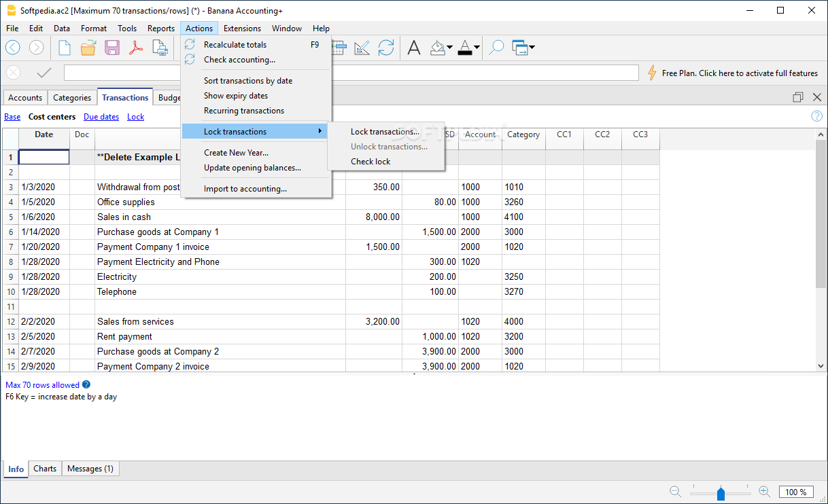Open the Base view link
828x504 pixels.
coord(12,117)
